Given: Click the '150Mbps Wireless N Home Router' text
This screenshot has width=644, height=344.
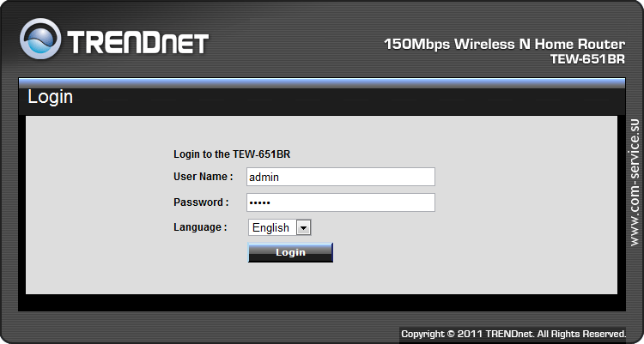Looking at the screenshot, I should (504, 44).
